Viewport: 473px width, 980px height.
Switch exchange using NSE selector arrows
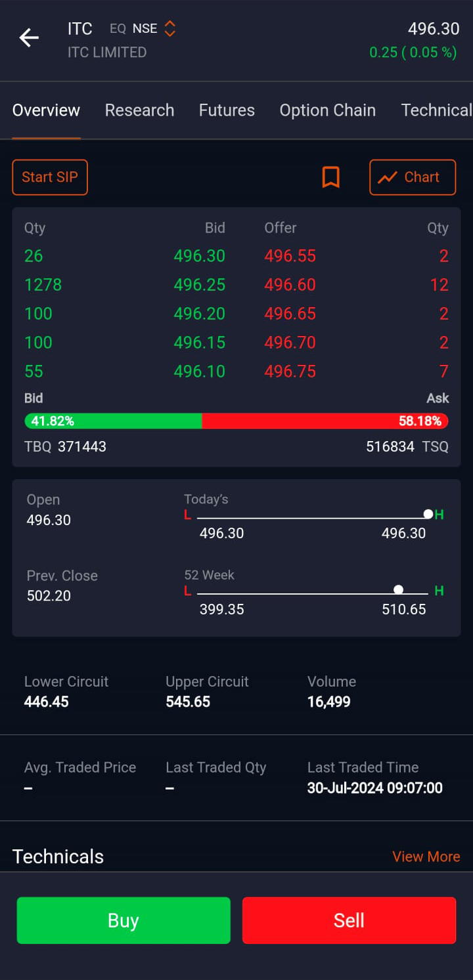(169, 29)
